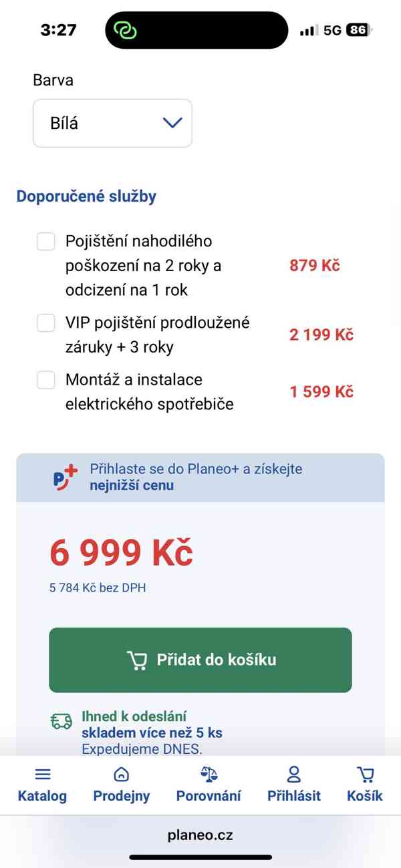Viewport: 401px width, 868px height.
Task: Select Montáž a instalace elektrického spotřebiče
Action: click(45, 379)
